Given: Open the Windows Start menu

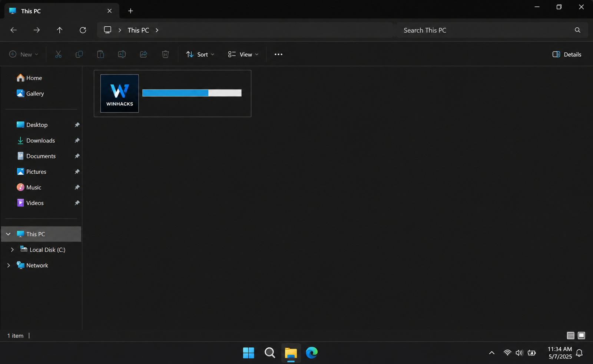Looking at the screenshot, I should pyautogui.click(x=249, y=353).
